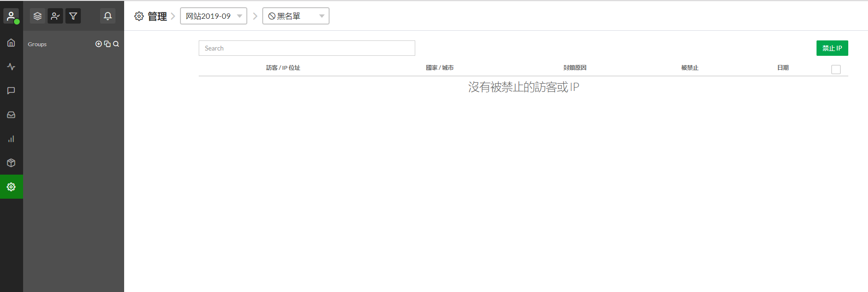Open the notifications bell
This screenshot has width=868, height=292.
[108, 16]
